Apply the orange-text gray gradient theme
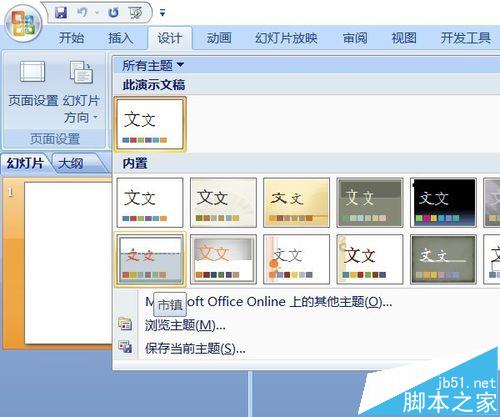This screenshot has height=417, width=500. (x=223, y=259)
